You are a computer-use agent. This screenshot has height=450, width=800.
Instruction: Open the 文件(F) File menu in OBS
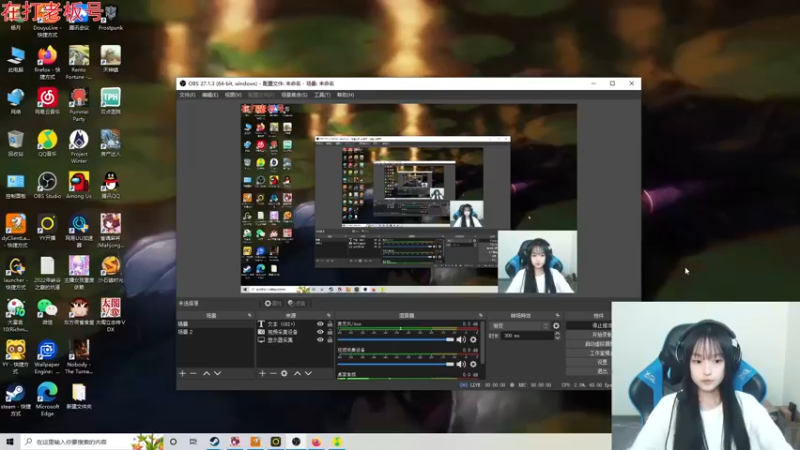tap(187, 95)
